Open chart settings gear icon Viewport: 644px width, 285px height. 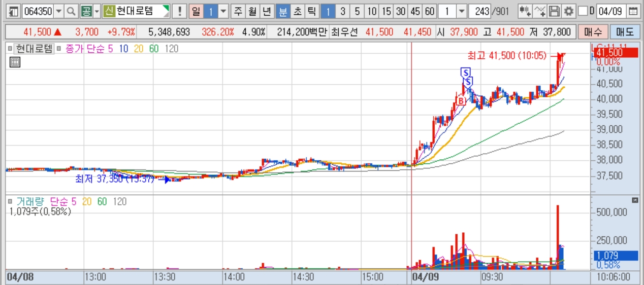[569, 11]
